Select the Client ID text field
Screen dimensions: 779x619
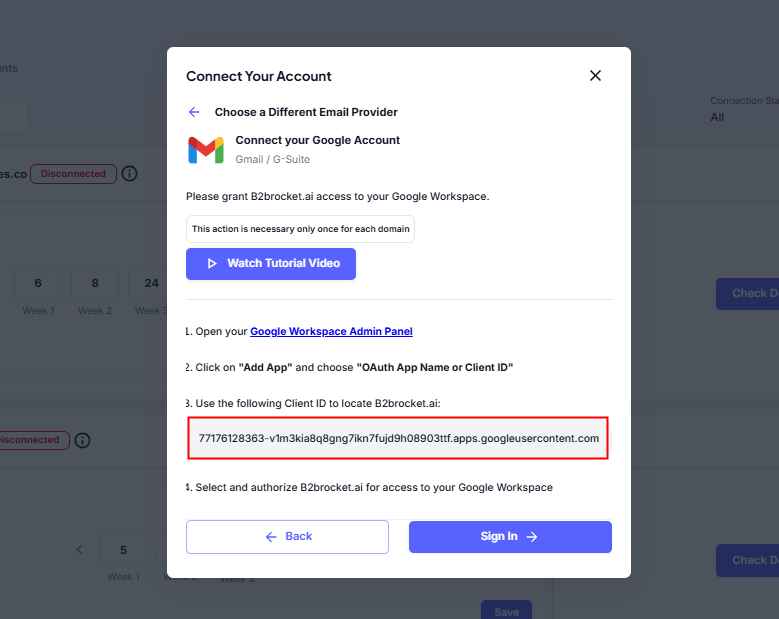(x=398, y=439)
